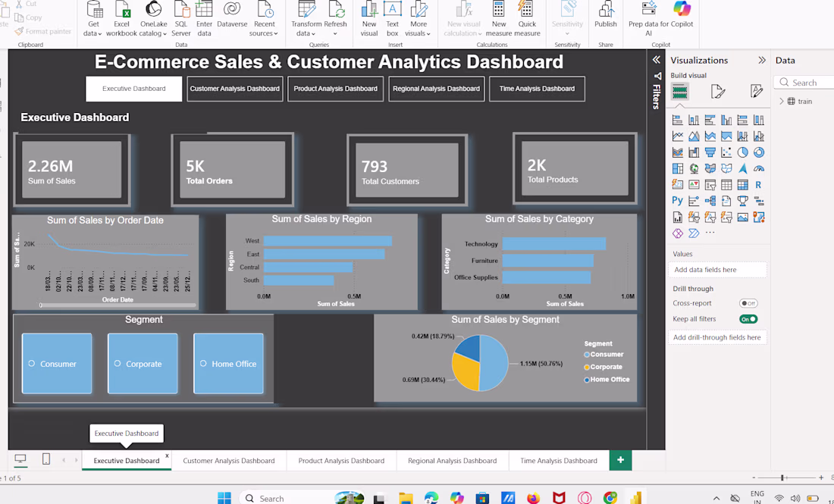
Task: Expand the train table in Data pane
Action: click(782, 101)
